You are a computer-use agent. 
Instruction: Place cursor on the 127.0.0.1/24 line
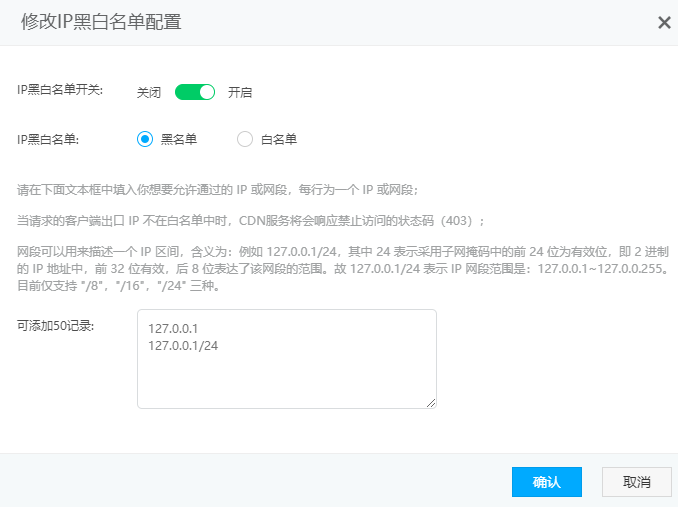tap(182, 345)
